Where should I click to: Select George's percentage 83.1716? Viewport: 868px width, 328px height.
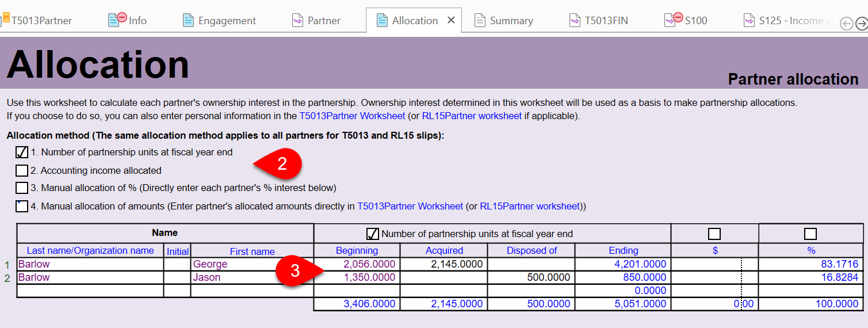(811, 264)
